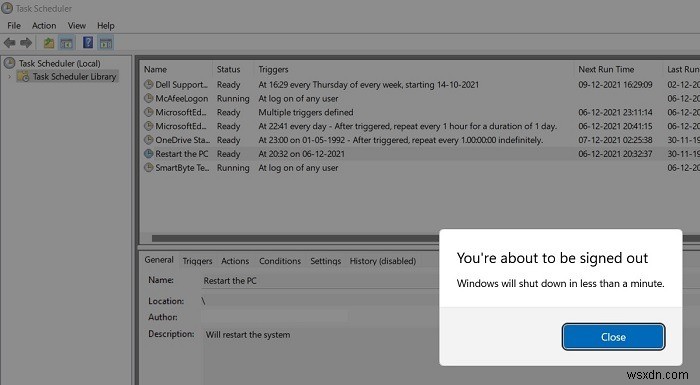The height and width of the screenshot is (385, 700).
Task: Click the Forward arrow toolbar icon
Action: point(26,43)
